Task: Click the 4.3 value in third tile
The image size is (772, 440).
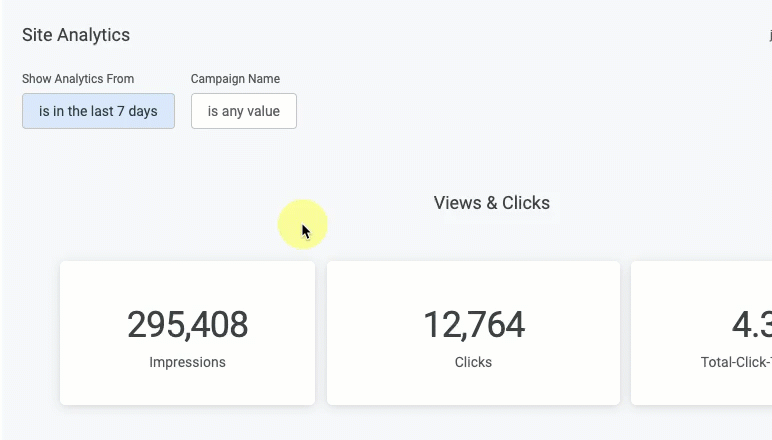Action: tap(751, 324)
